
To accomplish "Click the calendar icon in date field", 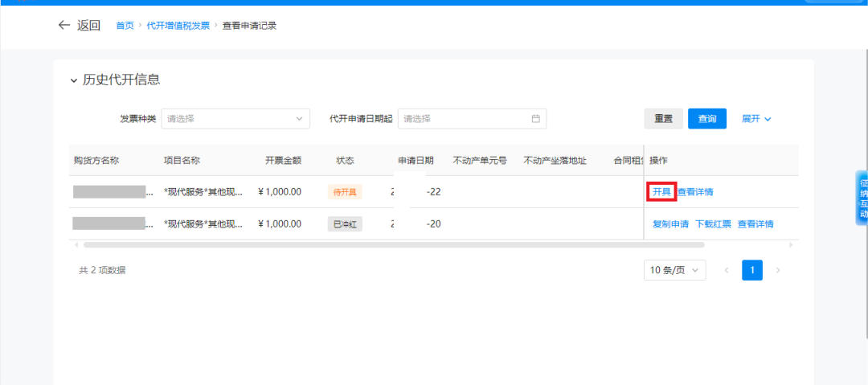I will click(x=534, y=118).
